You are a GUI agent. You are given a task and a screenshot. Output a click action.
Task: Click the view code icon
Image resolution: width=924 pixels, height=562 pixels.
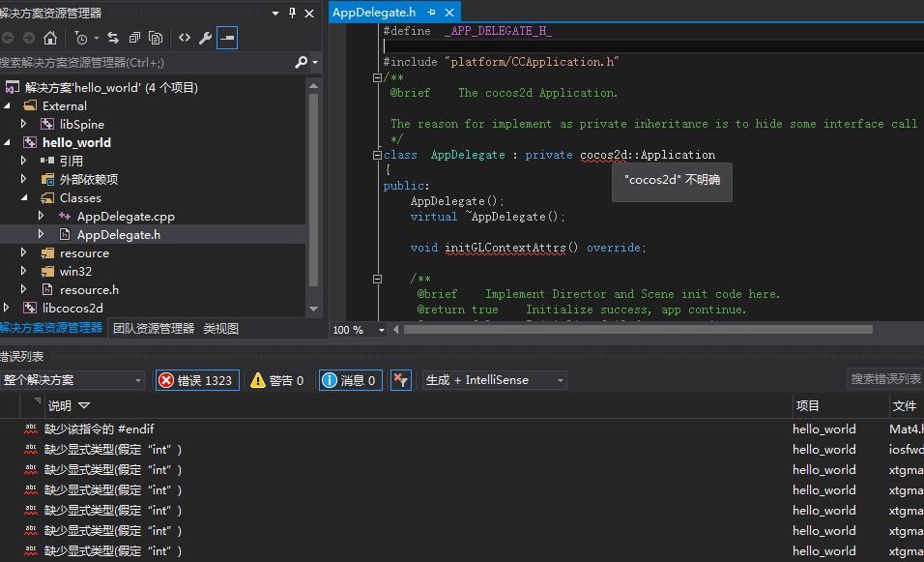click(184, 38)
